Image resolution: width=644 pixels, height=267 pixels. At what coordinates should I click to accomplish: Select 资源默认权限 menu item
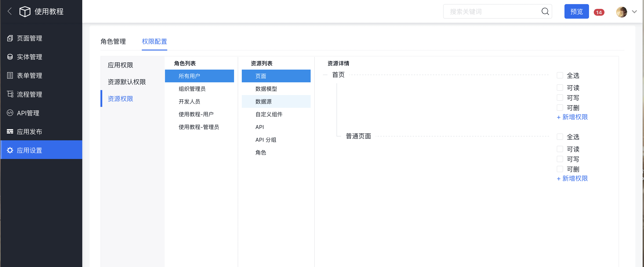tap(127, 82)
